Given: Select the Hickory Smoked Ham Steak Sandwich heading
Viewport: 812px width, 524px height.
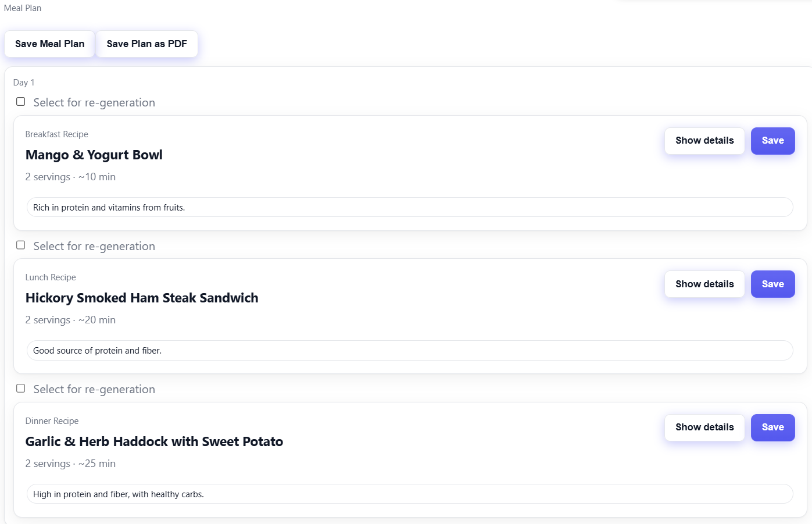Looking at the screenshot, I should 142,298.
